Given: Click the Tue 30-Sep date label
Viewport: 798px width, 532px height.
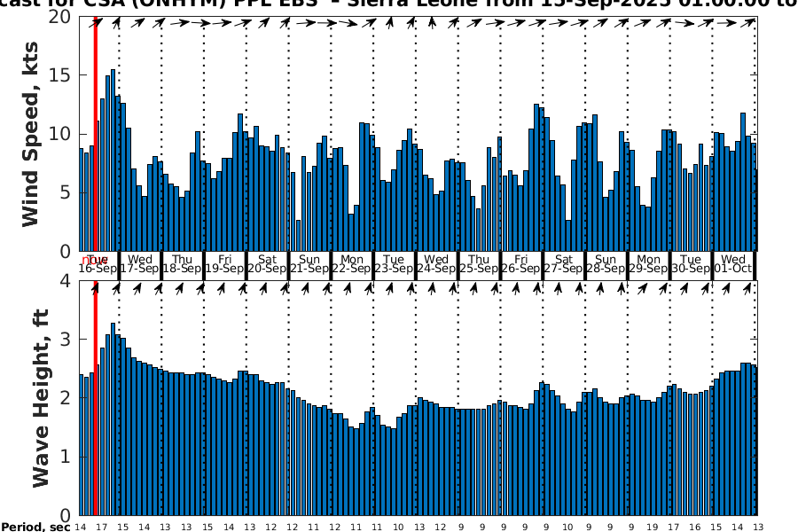Looking at the screenshot, I should [691, 264].
